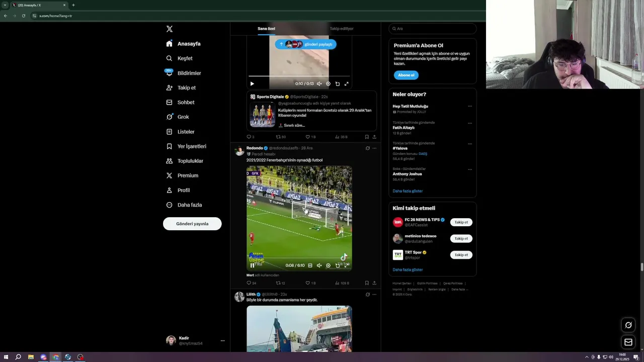Open Redondo's profile name link
644x362 pixels.
tap(255, 148)
